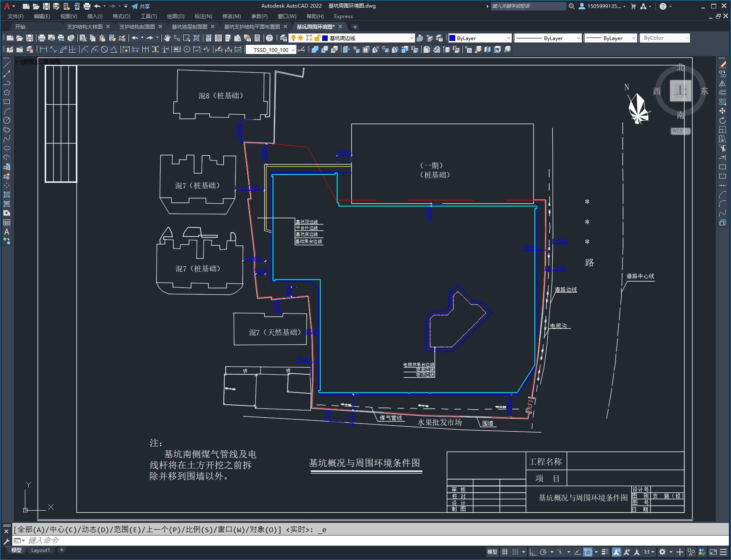Screen dimensions: 731x560
Task: Open the workspace switching gear icon
Action: (x=662, y=552)
